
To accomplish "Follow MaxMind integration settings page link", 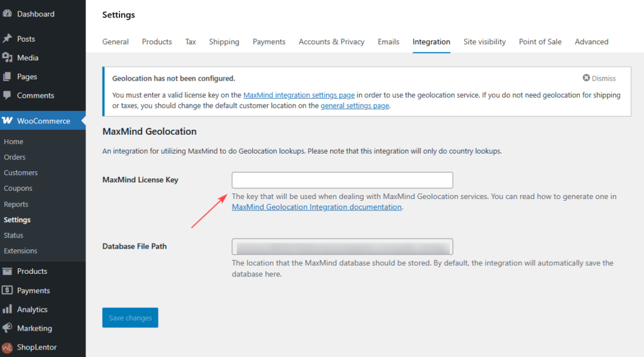I will (x=299, y=95).
